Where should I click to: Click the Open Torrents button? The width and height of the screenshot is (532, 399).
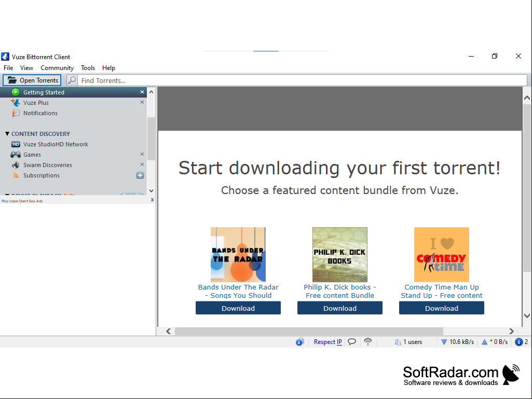32,80
